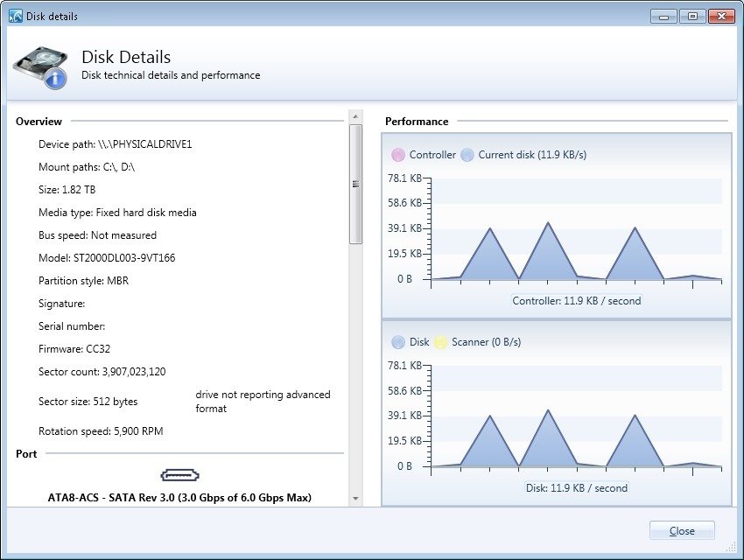Click the yellow Scanner legend swatch
Image resolution: width=744 pixels, height=560 pixels.
[440, 342]
